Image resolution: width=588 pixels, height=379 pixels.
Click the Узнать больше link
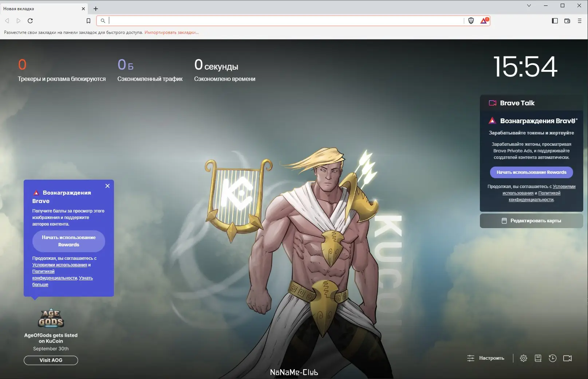pos(63,281)
